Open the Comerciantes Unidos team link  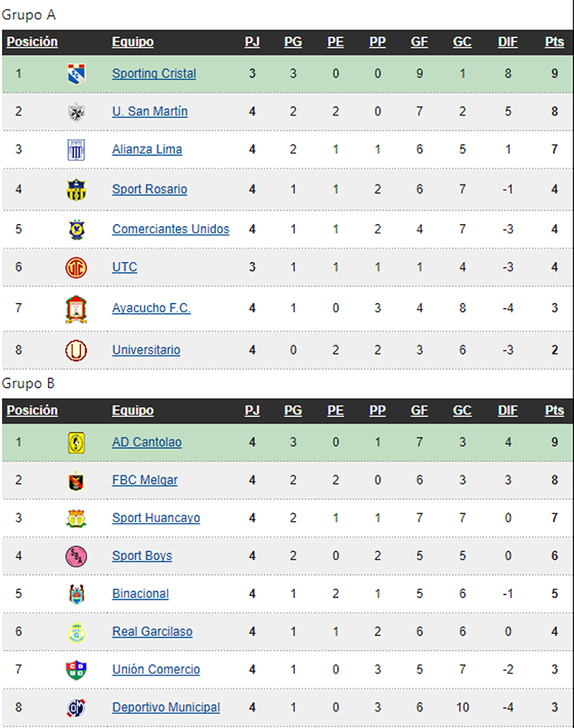pyautogui.click(x=171, y=229)
